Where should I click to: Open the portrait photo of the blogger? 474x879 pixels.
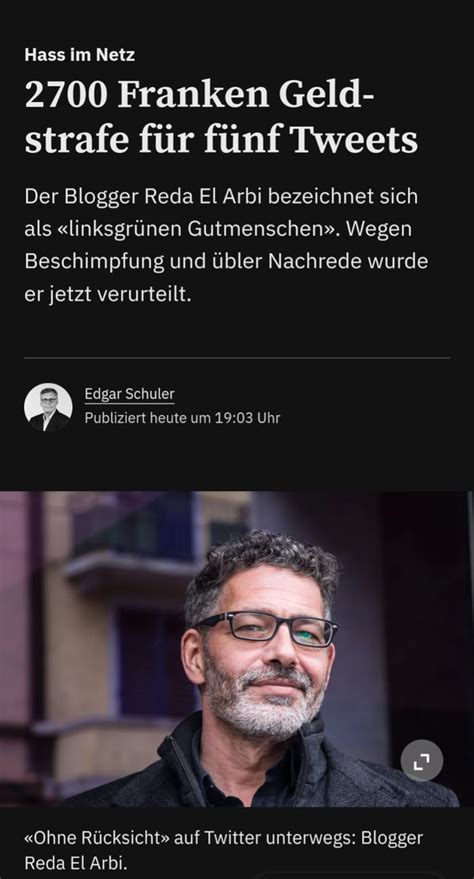237,649
